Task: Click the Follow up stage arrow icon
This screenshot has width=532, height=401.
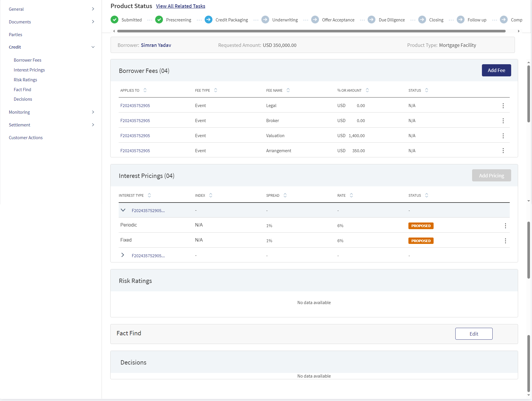Action: click(x=461, y=20)
